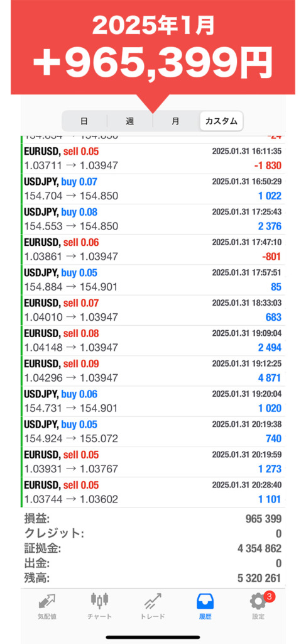Viewport: 306px width, 644px height.
Task: Open EURUSD sell 0.05 trade at 16:11:35
Action: [153, 158]
